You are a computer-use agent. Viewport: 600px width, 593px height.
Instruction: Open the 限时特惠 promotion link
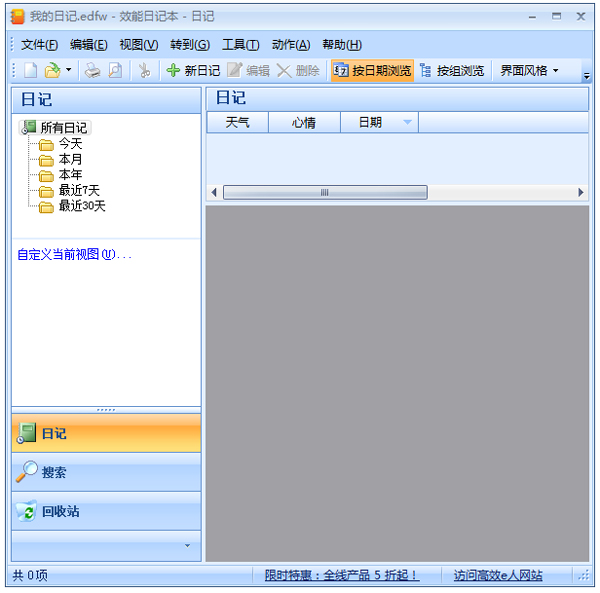342,575
